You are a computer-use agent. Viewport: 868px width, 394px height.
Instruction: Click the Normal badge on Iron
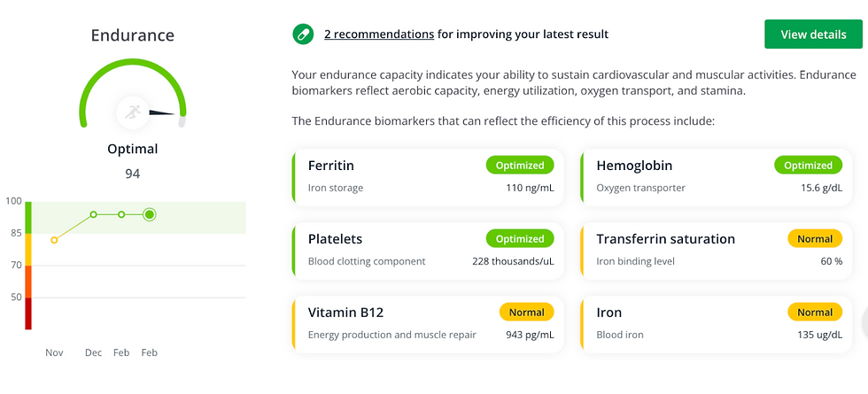coord(815,312)
